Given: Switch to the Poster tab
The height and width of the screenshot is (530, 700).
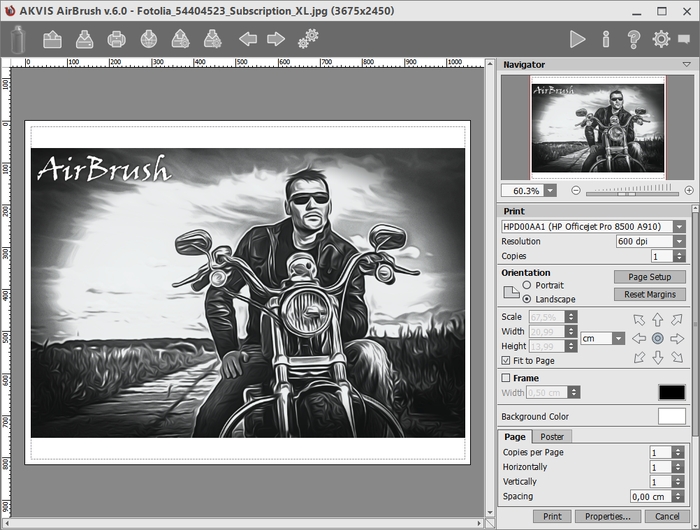Looking at the screenshot, I should pos(552,437).
